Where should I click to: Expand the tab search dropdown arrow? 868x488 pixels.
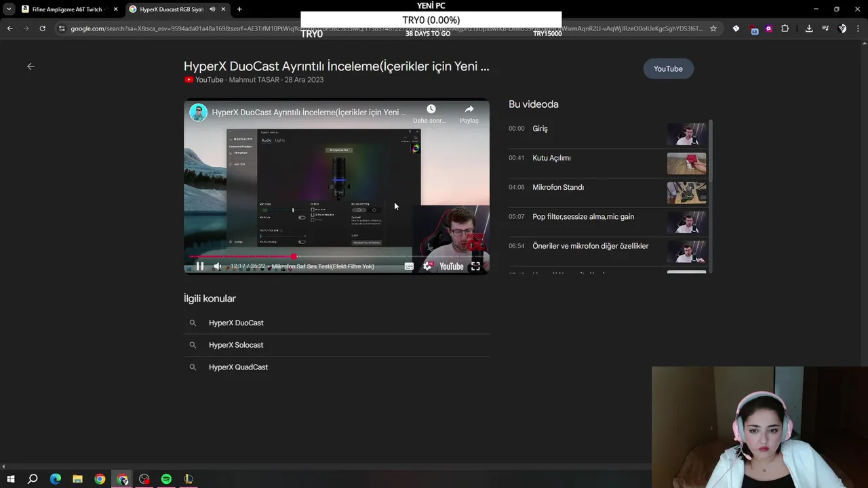click(x=9, y=9)
